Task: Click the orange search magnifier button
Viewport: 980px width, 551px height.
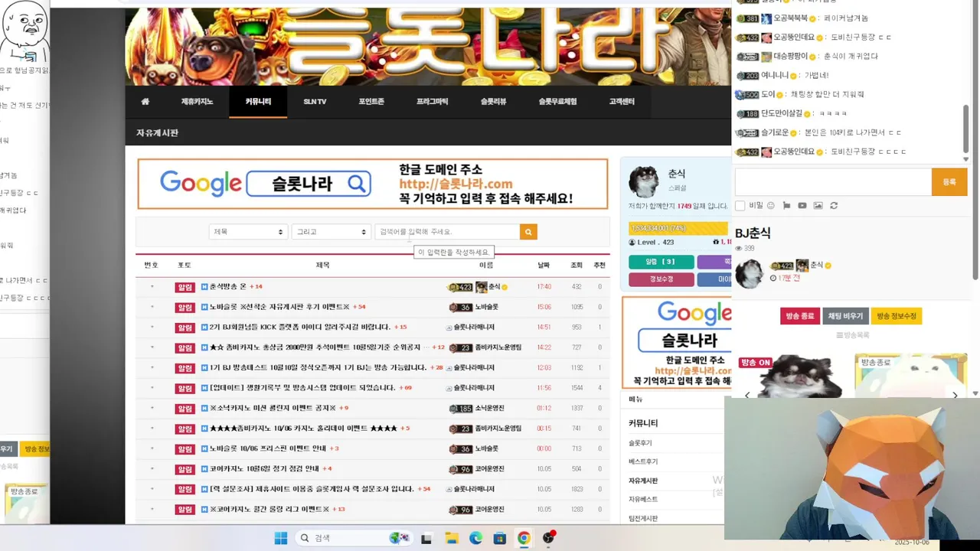Action: coord(528,232)
